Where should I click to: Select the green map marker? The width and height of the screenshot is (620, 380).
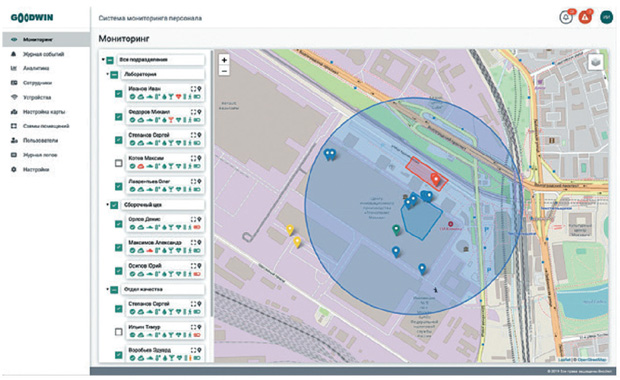(x=396, y=230)
